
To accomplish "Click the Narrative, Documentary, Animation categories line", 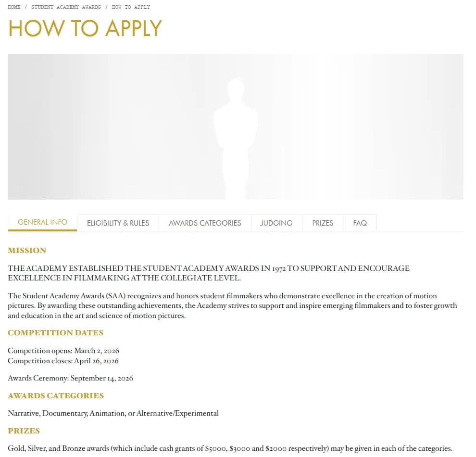I will pos(113,413).
